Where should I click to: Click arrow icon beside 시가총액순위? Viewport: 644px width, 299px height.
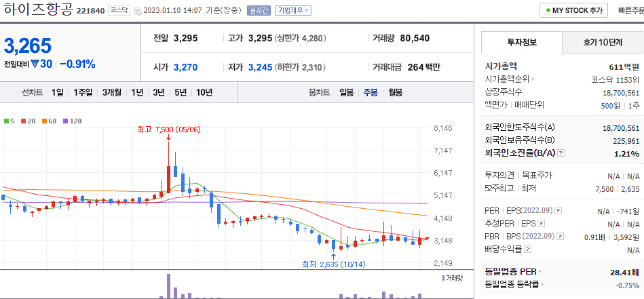click(x=534, y=79)
